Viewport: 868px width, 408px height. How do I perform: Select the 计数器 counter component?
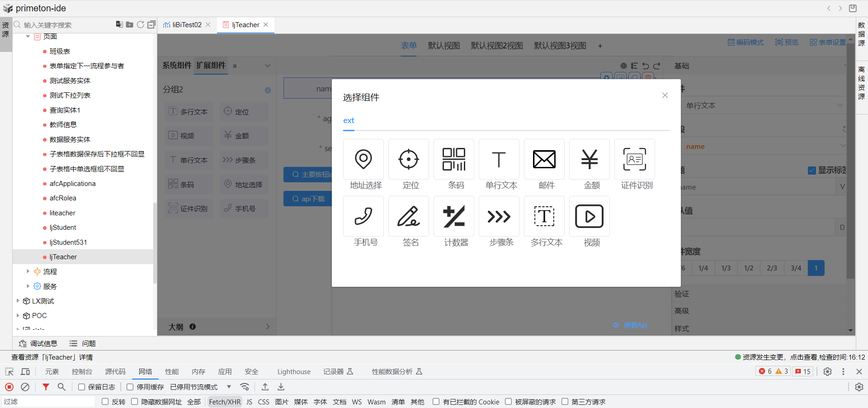(x=454, y=216)
